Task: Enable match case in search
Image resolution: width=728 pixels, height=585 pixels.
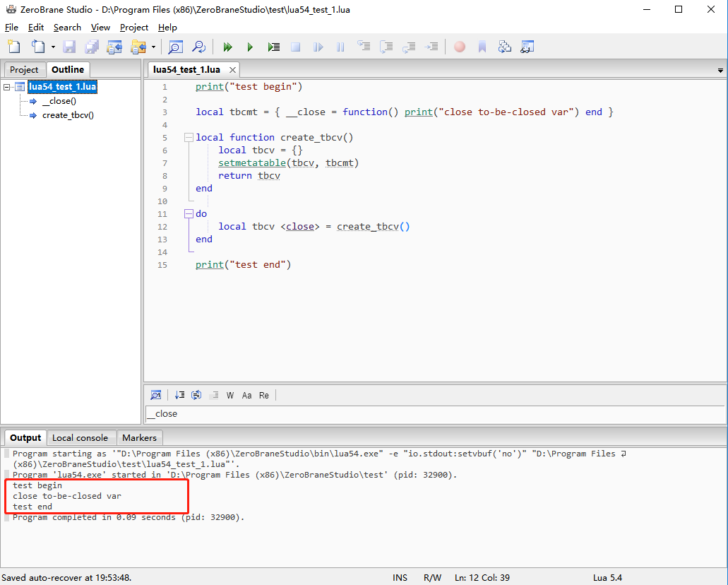Action: (x=246, y=395)
